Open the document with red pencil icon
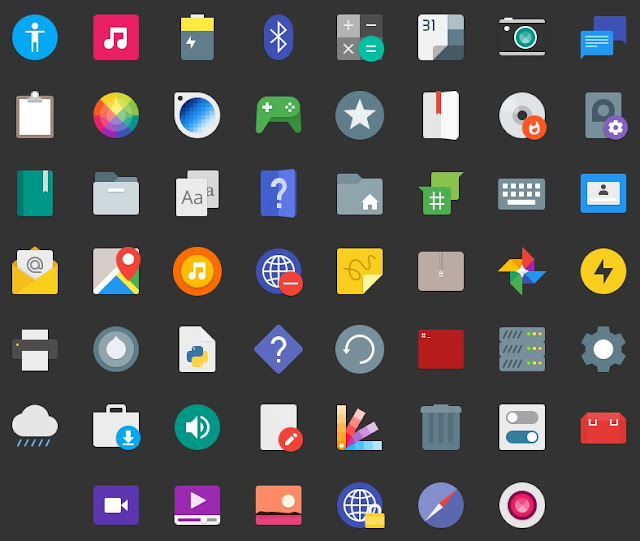 282,427
